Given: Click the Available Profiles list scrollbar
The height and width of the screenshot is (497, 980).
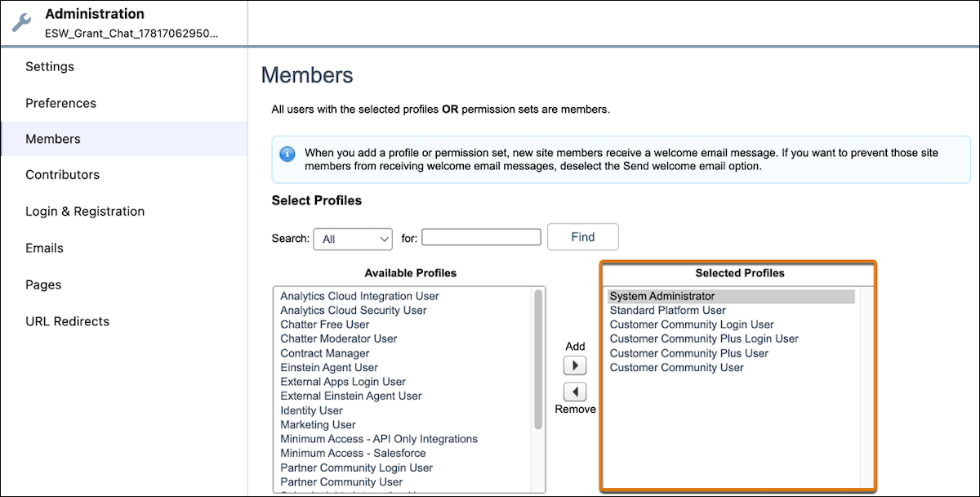Looking at the screenshot, I should (x=538, y=360).
